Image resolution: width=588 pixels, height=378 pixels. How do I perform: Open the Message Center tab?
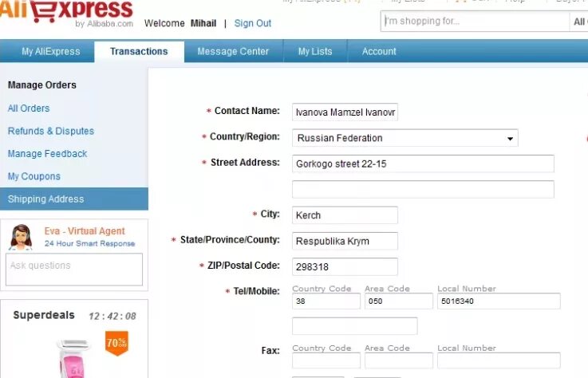233,51
